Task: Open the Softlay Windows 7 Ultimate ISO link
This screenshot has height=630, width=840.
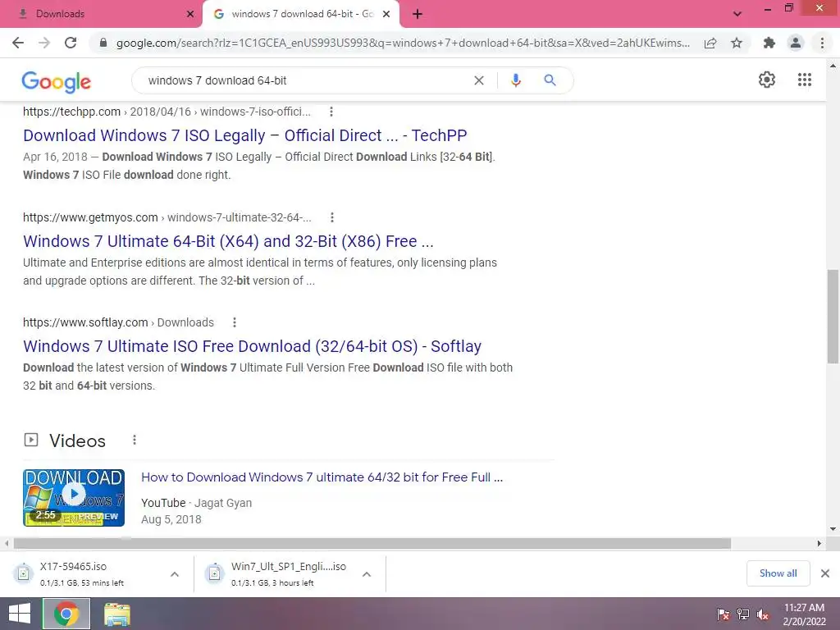Action: pyautogui.click(x=252, y=346)
